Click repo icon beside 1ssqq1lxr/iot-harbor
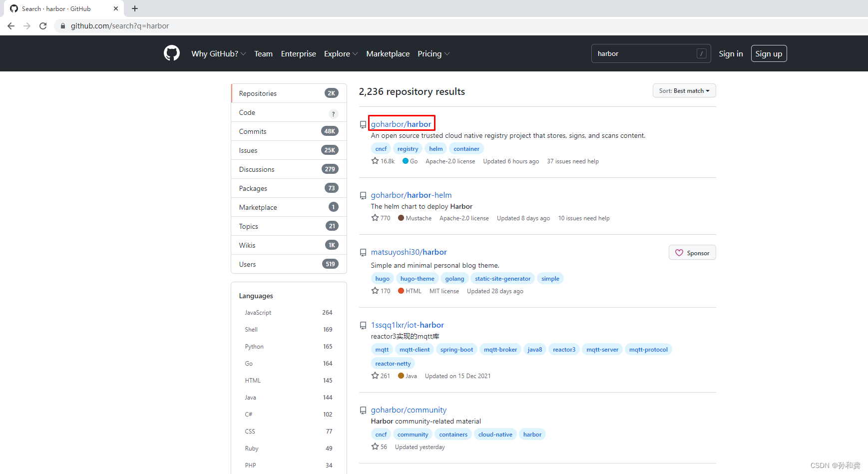Image resolution: width=868 pixels, height=474 pixels. click(363, 325)
